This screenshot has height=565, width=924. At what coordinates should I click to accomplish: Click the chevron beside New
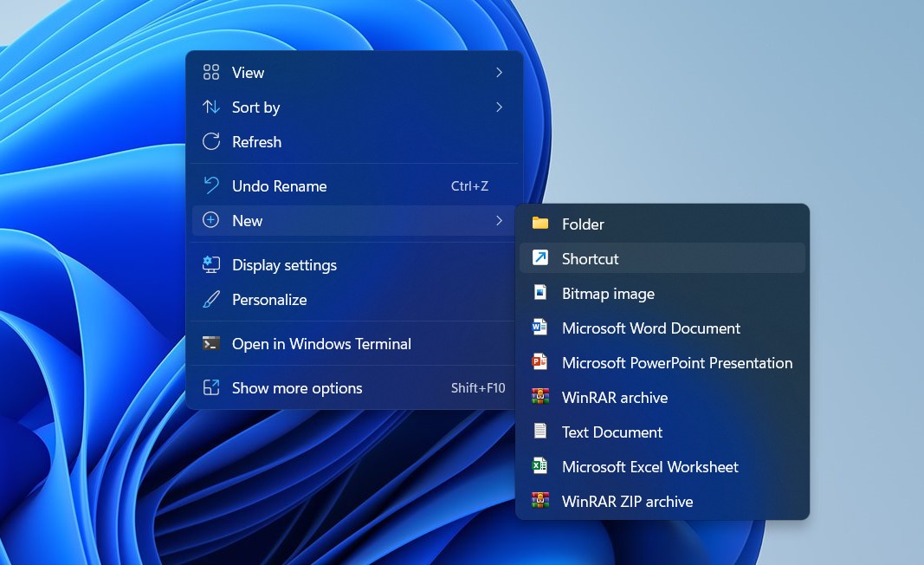(499, 221)
